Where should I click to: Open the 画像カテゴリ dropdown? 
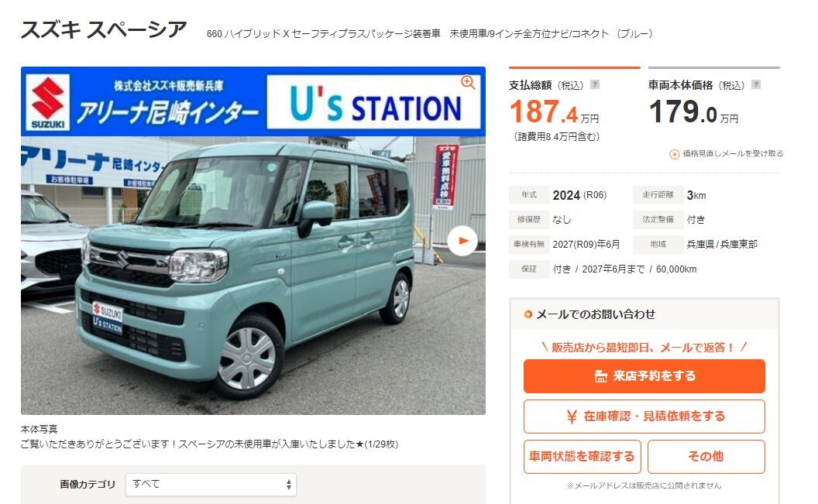pos(211,485)
